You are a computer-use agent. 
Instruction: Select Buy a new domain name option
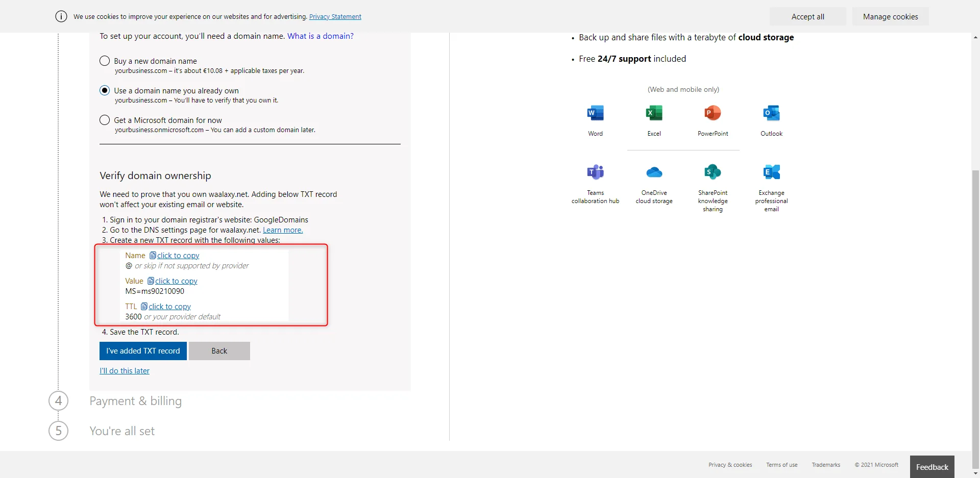[105, 61]
